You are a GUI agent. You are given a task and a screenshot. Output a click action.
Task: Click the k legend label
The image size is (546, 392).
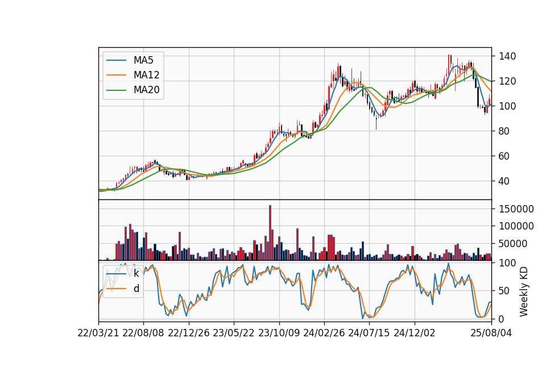tap(136, 274)
